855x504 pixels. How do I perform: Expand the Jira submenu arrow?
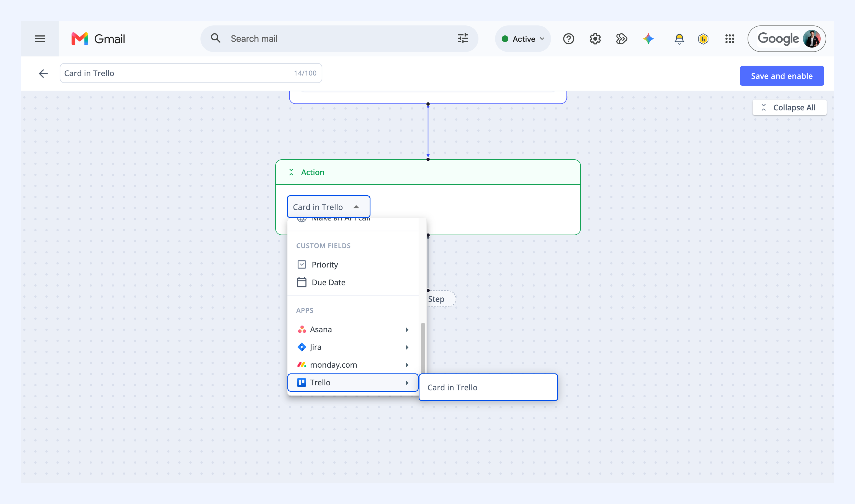[x=407, y=347]
